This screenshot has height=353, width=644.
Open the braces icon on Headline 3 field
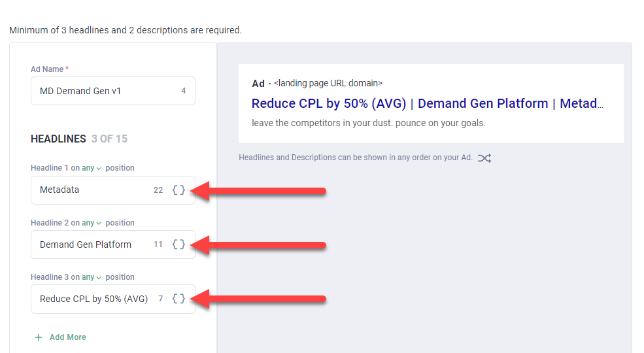[x=178, y=299]
